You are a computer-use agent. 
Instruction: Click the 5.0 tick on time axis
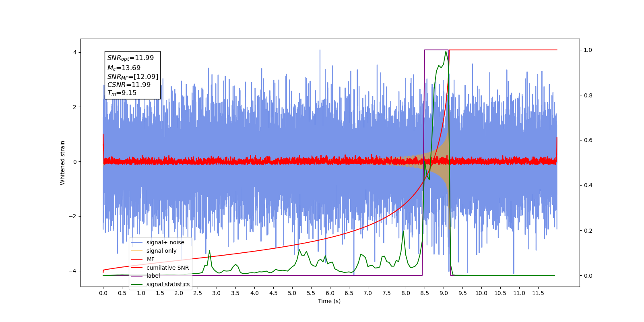click(292, 293)
